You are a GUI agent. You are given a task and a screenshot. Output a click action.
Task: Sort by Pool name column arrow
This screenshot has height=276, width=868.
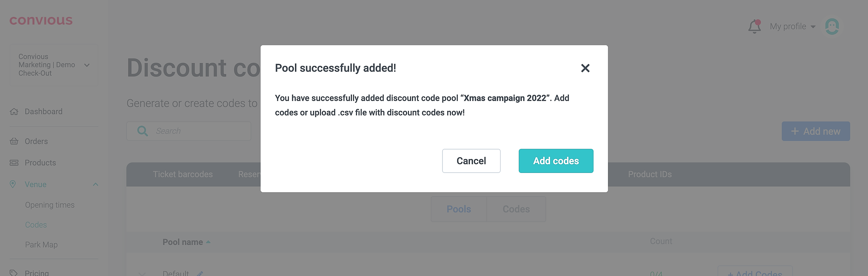click(x=208, y=242)
